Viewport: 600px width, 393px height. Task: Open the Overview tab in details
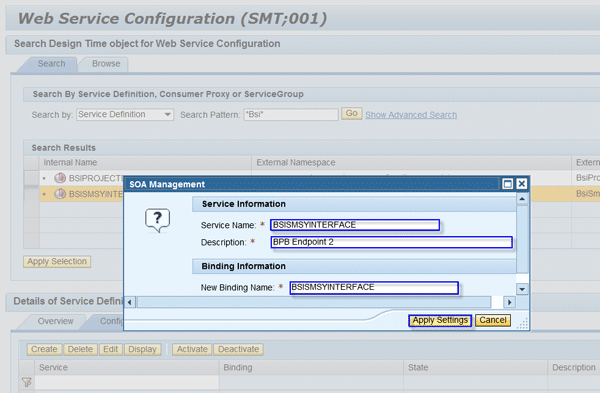coord(55,321)
